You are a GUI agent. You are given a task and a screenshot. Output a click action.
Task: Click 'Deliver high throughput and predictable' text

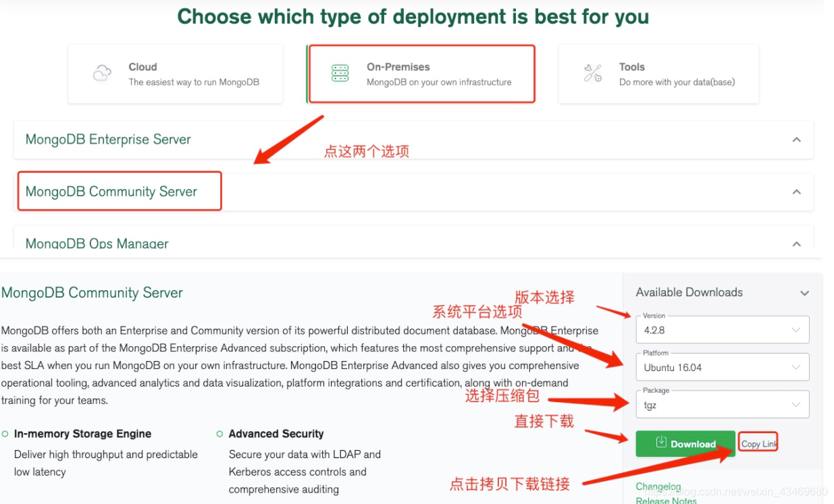(106, 455)
